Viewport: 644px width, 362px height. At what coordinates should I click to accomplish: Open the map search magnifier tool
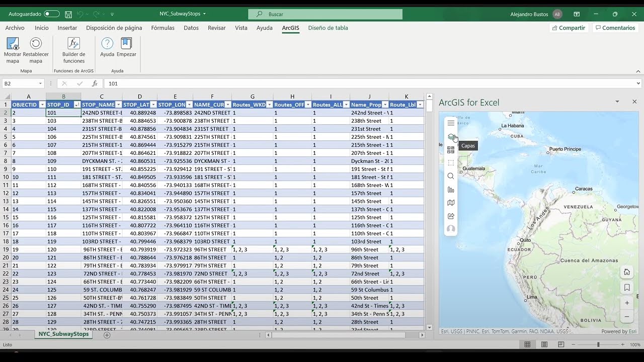pyautogui.click(x=451, y=176)
